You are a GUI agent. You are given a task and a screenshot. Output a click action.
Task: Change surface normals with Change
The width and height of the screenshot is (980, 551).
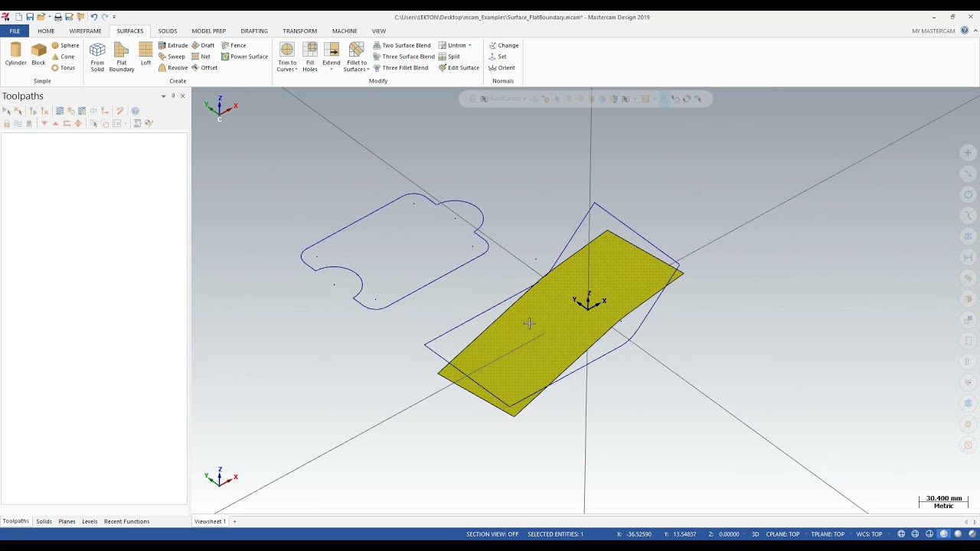504,45
